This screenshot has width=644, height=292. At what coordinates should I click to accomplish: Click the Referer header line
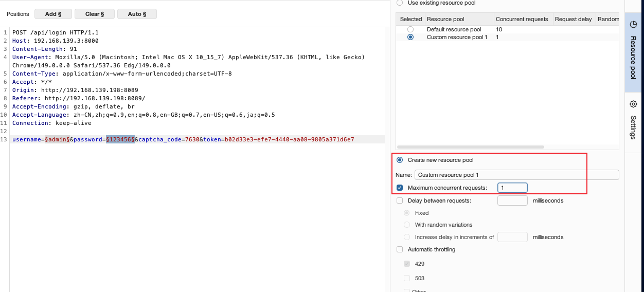click(x=79, y=98)
